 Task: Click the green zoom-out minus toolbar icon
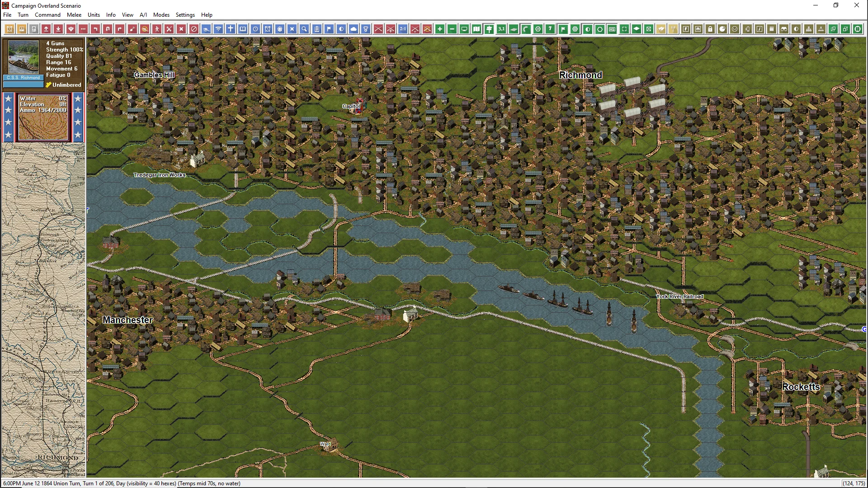click(452, 29)
